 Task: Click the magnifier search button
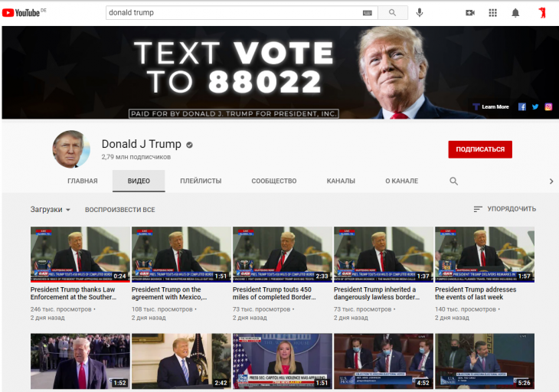pyautogui.click(x=393, y=13)
